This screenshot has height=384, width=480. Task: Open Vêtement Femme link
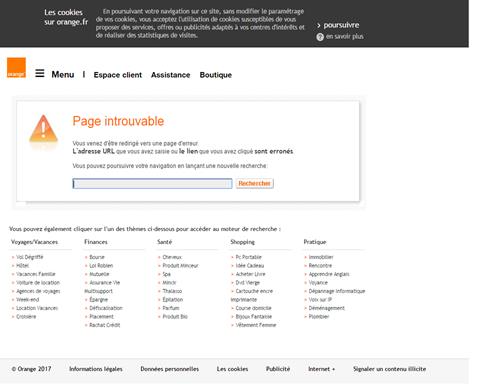click(x=256, y=325)
